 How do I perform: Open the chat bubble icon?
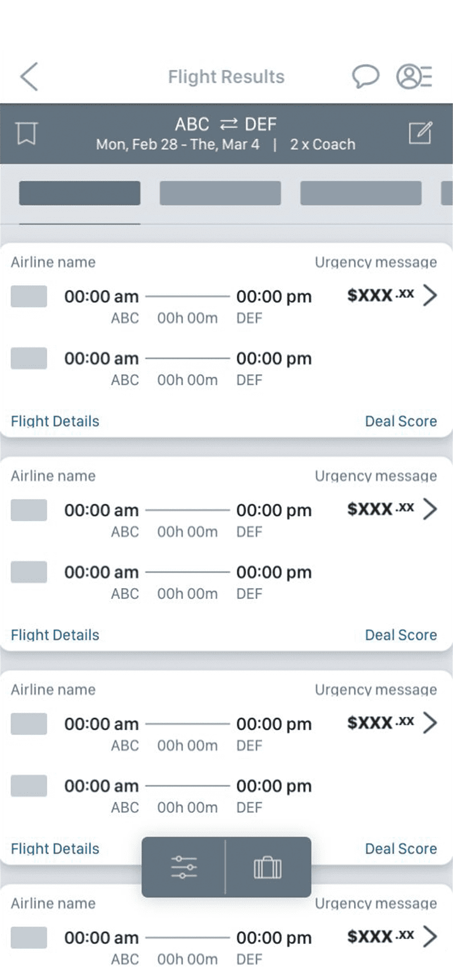[365, 77]
